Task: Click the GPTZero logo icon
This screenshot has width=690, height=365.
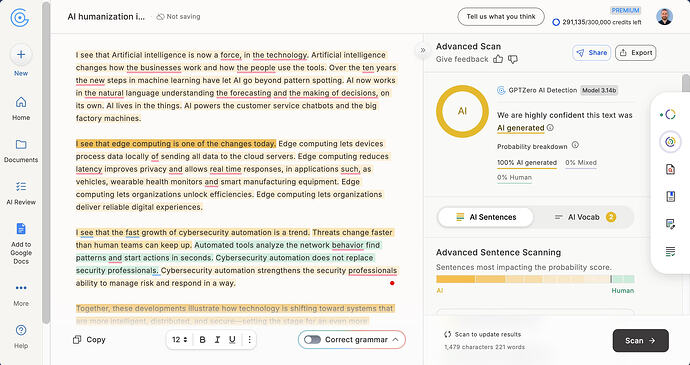Action: click(20, 17)
